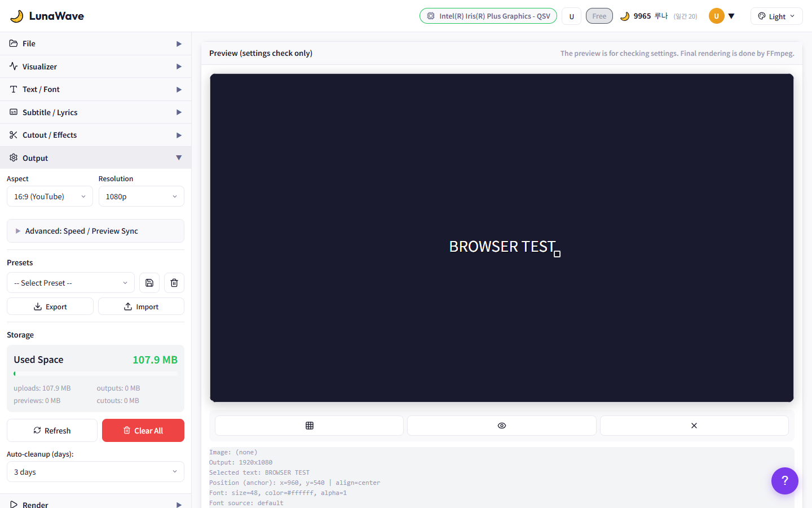Viewport: 812px width, 508px height.
Task: Click the Used Space storage progress bar
Action: click(95, 374)
